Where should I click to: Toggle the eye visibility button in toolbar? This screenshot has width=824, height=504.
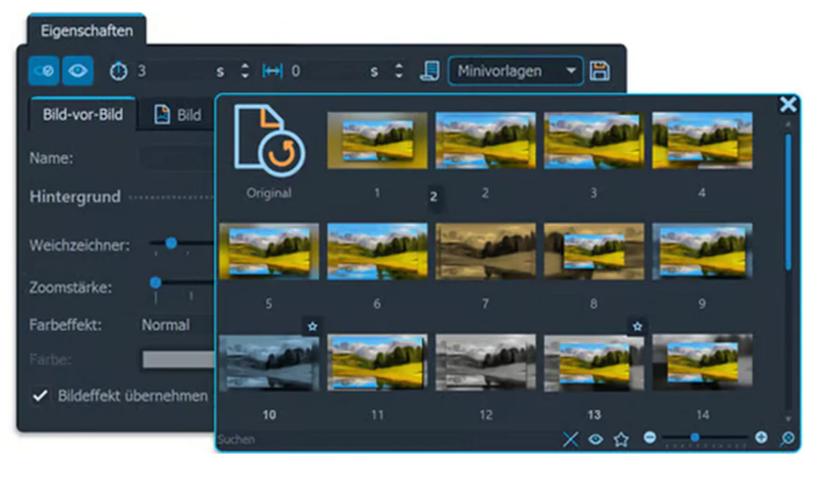[77, 71]
